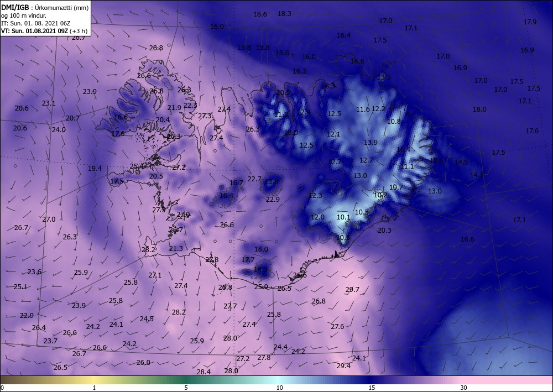Screen dimensions: 553x392
Task: Click the 25.4 value on the map
Action: point(137,166)
